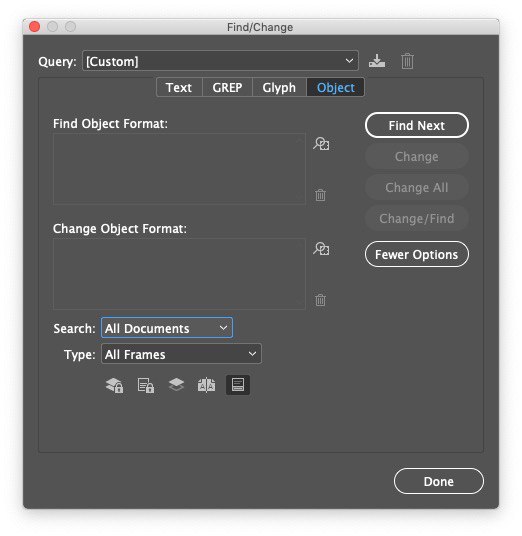
Task: Specify attributes to find in Find Object Format
Action: (x=321, y=144)
